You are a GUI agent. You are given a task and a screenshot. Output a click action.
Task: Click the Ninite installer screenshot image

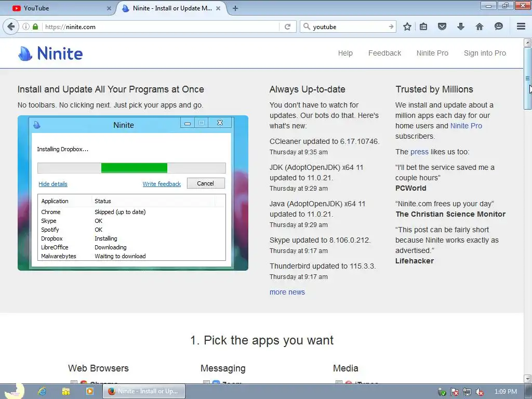[x=133, y=193]
